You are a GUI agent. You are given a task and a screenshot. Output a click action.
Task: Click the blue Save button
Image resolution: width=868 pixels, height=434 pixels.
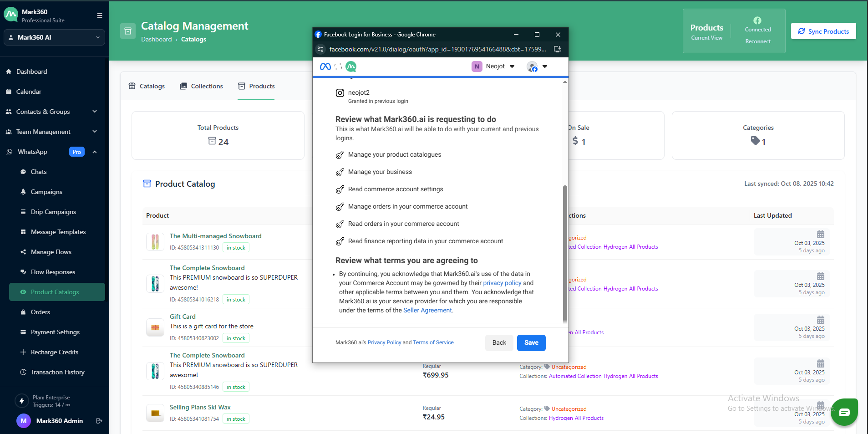coord(531,342)
